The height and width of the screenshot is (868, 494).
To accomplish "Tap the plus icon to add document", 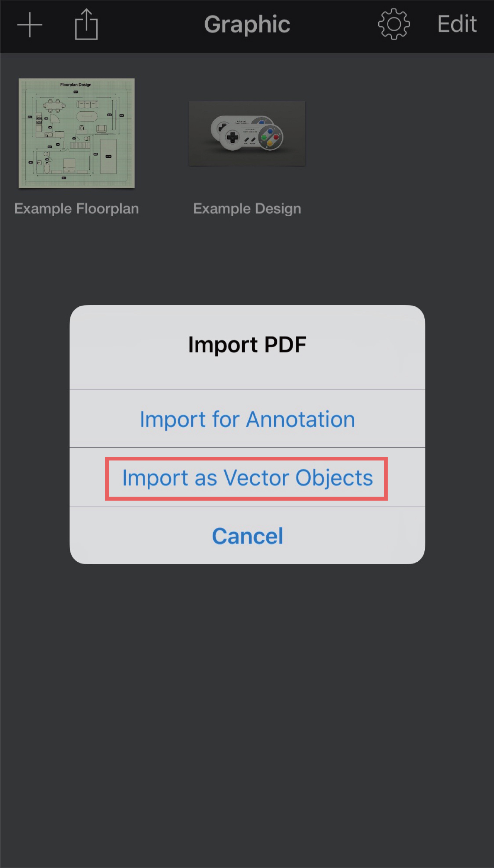I will [30, 25].
